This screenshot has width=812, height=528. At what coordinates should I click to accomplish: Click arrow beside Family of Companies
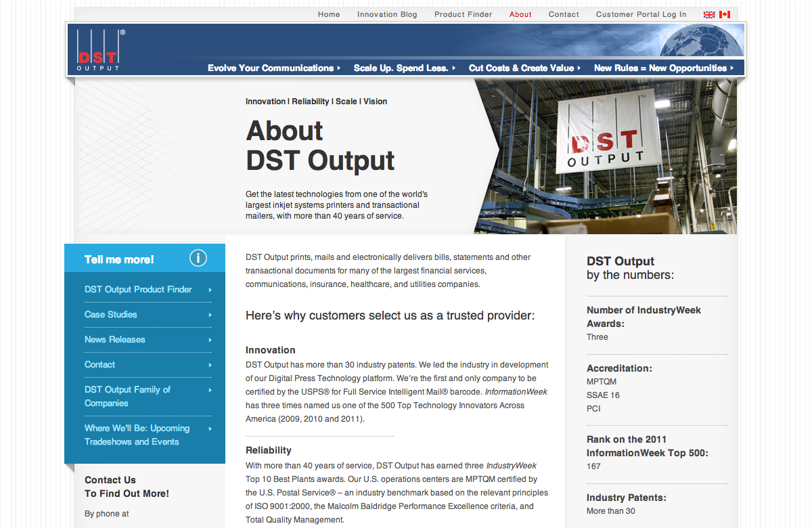pyautogui.click(x=210, y=390)
